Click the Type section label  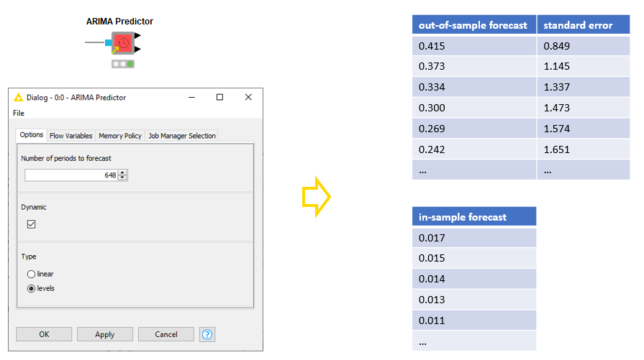pyautogui.click(x=29, y=257)
